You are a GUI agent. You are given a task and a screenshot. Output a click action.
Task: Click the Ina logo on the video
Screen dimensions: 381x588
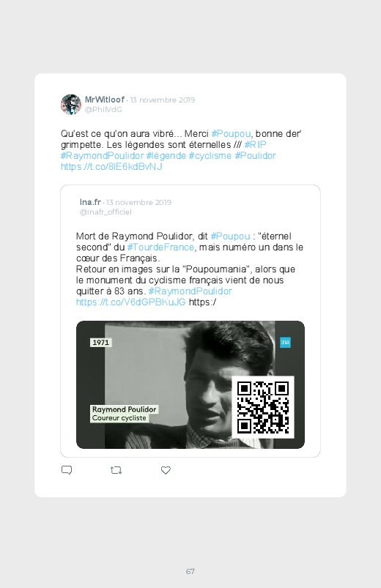click(x=285, y=342)
